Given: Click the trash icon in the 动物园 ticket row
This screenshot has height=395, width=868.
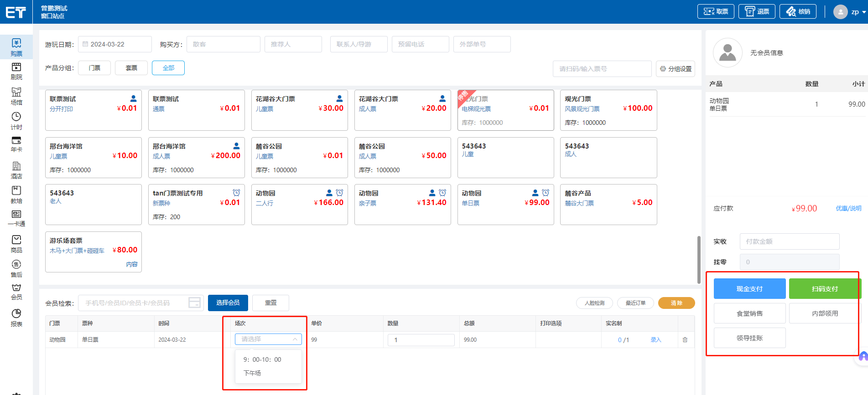Looking at the screenshot, I should point(685,340).
